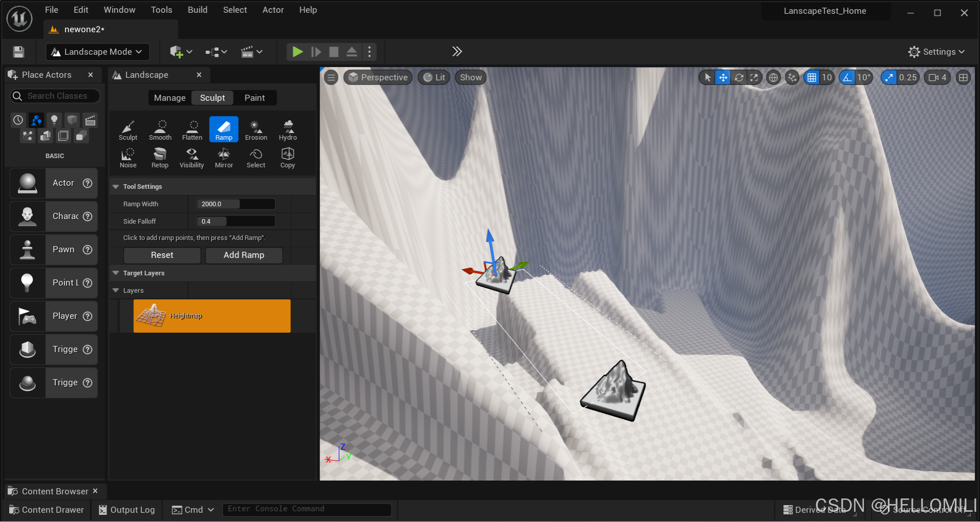This screenshot has width=980, height=522.
Task: Open the Output Log
Action: (127, 510)
